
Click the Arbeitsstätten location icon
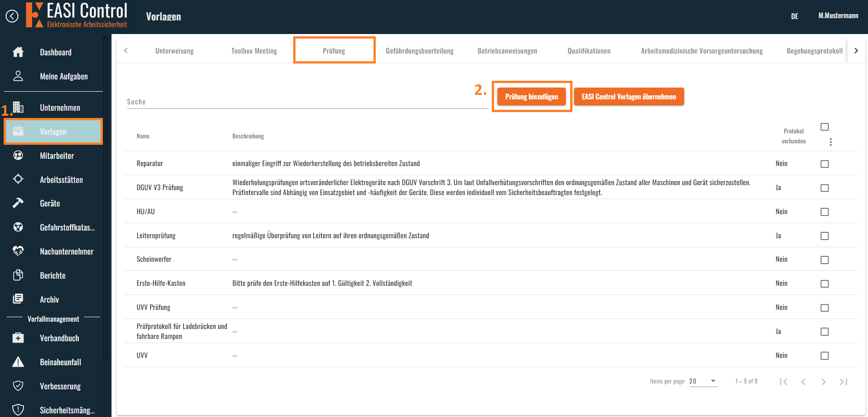click(18, 179)
